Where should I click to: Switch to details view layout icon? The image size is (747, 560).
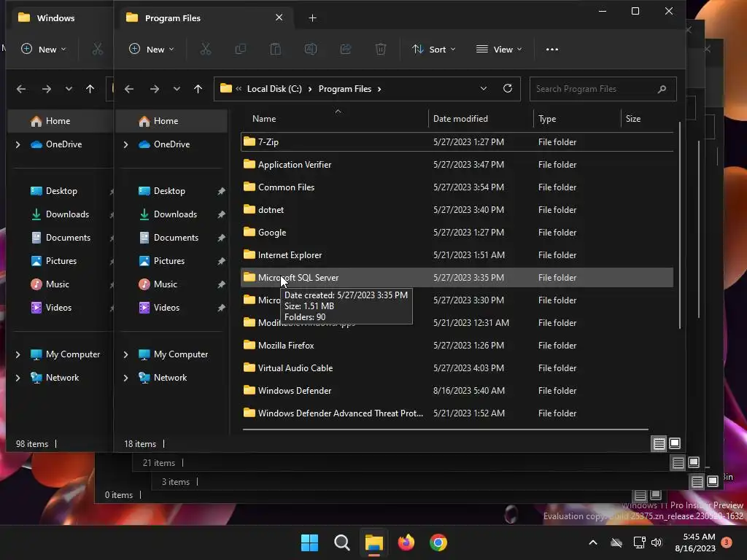click(659, 444)
